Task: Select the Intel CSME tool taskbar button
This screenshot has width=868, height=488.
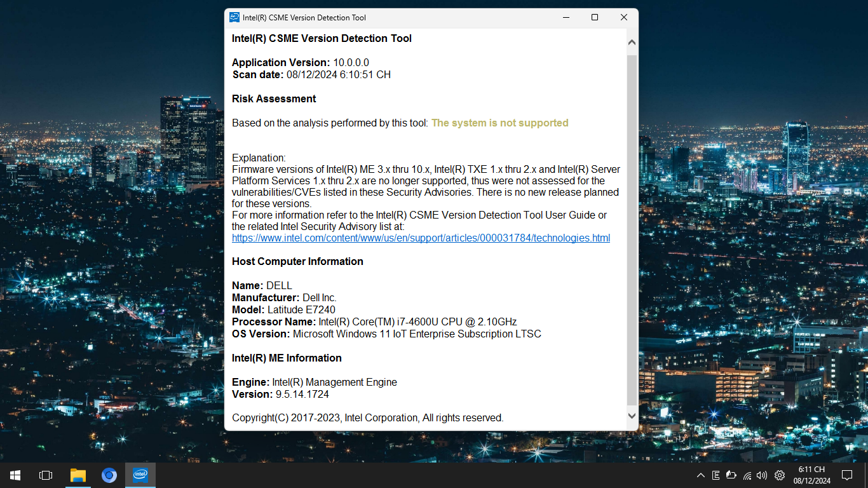Action: tap(140, 475)
